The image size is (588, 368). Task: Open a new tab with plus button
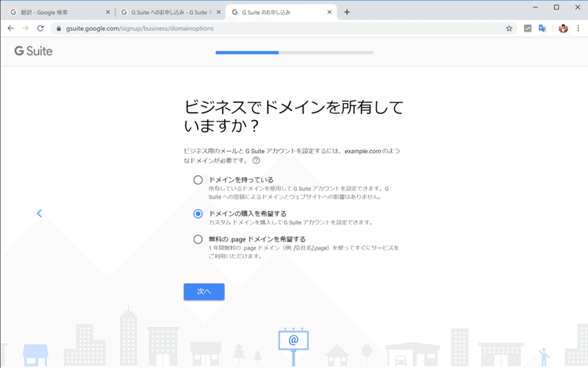(347, 12)
